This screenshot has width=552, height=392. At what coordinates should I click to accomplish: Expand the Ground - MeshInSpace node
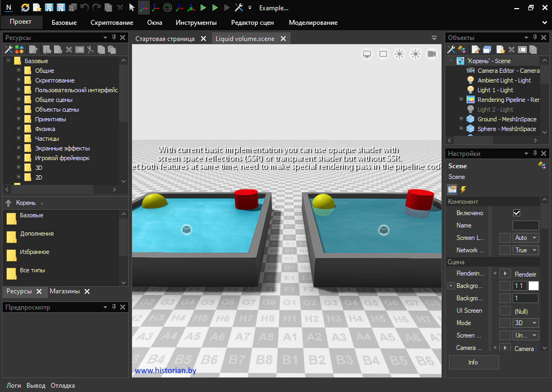(x=461, y=119)
